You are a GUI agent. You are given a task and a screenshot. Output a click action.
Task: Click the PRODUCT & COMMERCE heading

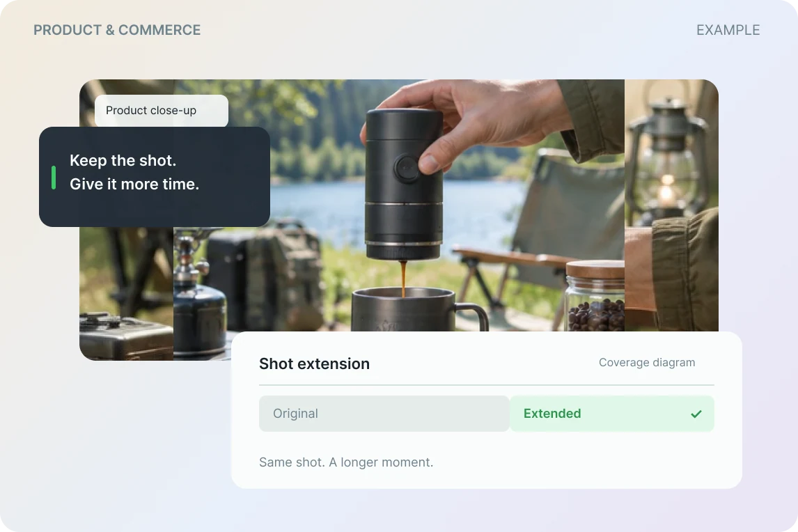pos(117,30)
